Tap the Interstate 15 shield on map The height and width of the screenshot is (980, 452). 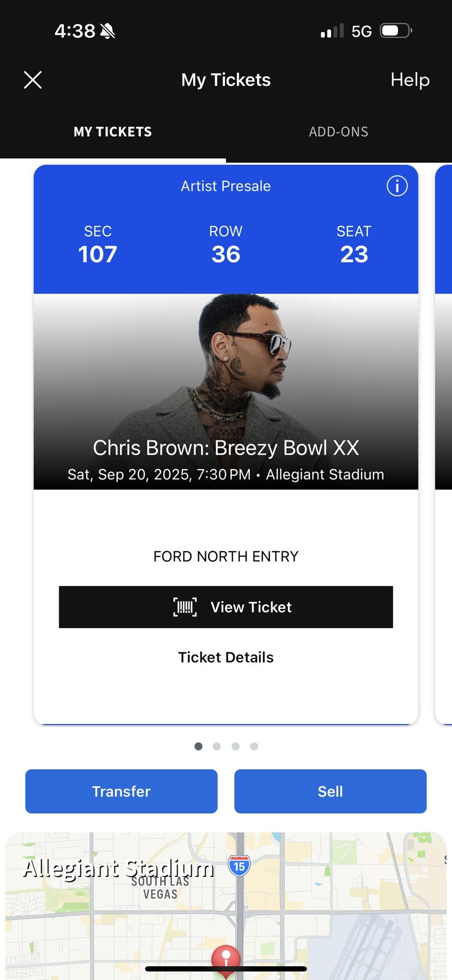(239, 866)
